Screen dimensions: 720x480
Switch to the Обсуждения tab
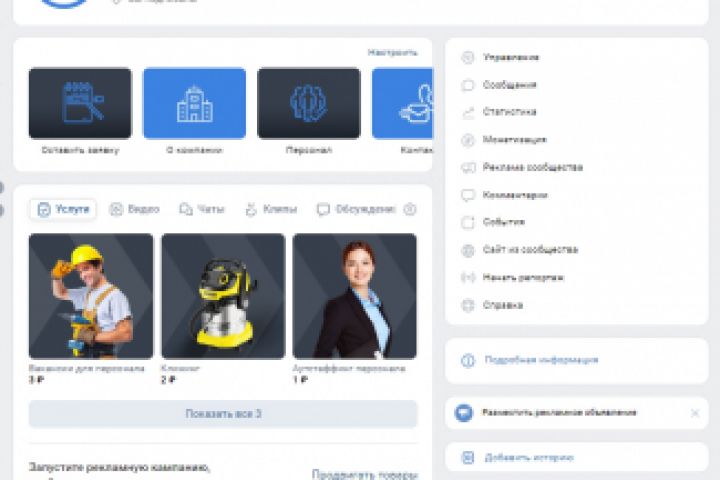[356, 209]
